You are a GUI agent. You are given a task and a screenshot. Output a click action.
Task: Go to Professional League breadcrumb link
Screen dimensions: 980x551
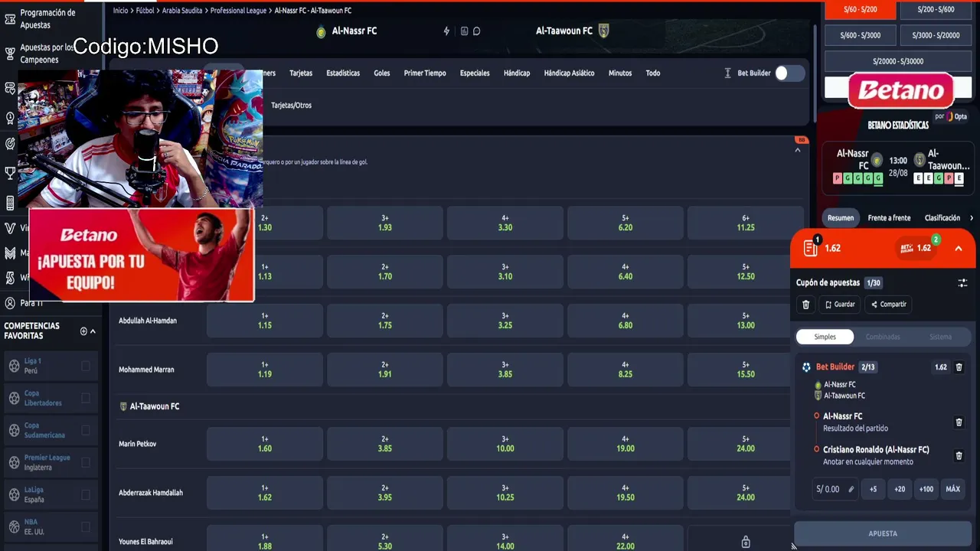click(238, 11)
